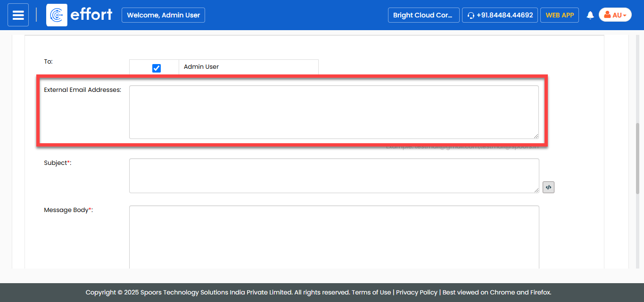Click into External Email Addresses text area
The height and width of the screenshot is (302, 644).
coord(333,112)
